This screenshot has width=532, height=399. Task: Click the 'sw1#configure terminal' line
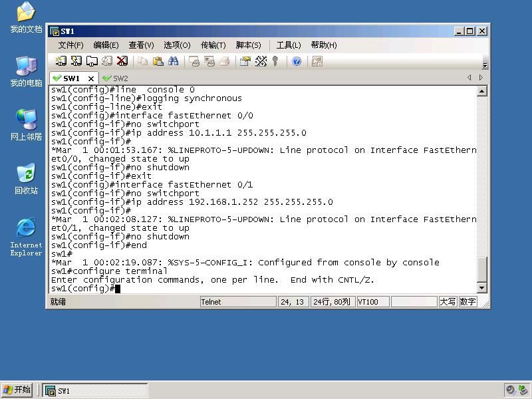pyautogui.click(x=109, y=271)
